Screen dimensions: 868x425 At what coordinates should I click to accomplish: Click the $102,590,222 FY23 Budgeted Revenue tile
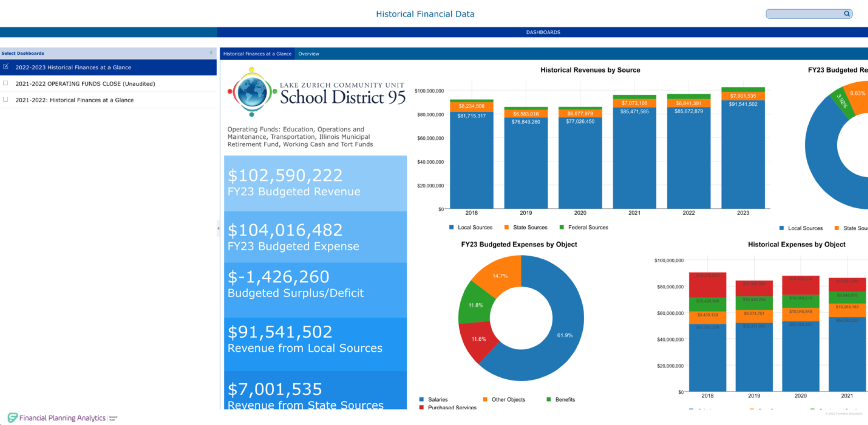click(315, 183)
